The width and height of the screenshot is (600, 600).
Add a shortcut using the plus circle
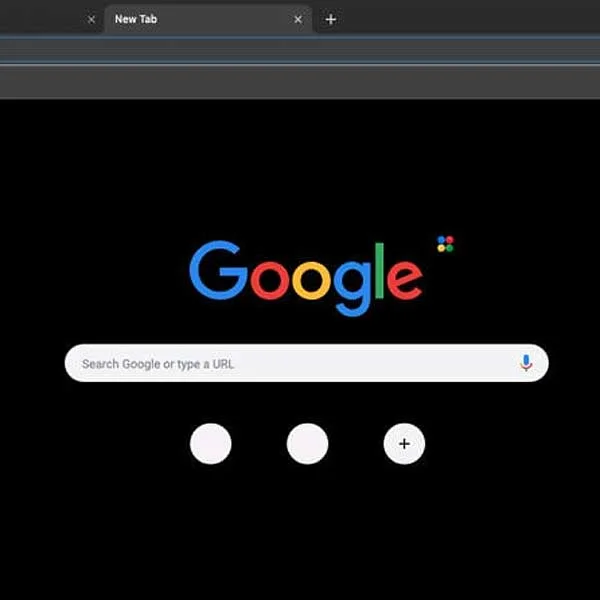(404, 443)
